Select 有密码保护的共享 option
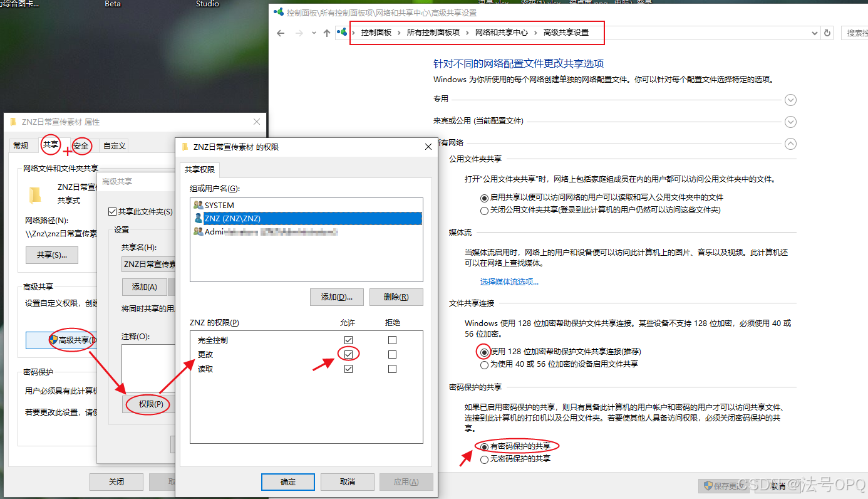The width and height of the screenshot is (868, 499). pyautogui.click(x=484, y=446)
